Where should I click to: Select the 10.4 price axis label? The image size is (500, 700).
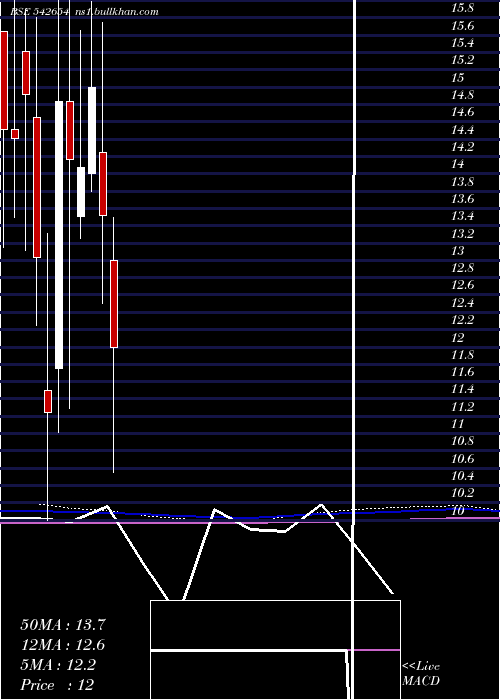pyautogui.click(x=462, y=476)
